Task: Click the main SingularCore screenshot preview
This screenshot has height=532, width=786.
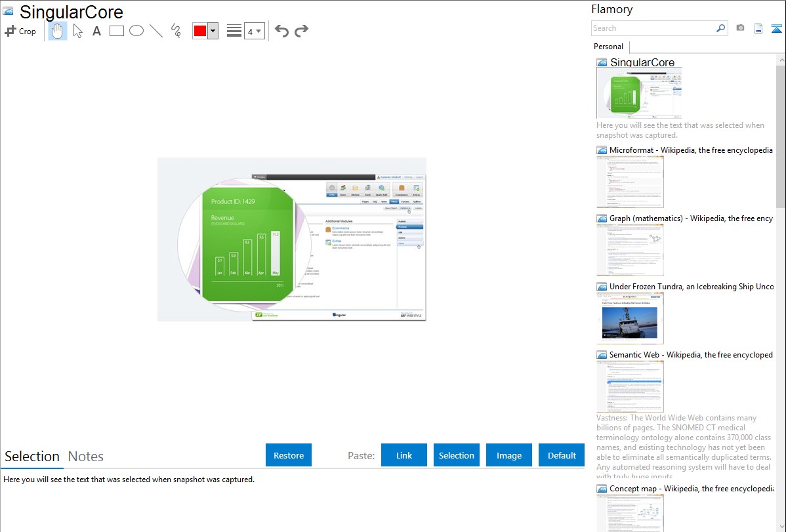Action: 292,239
